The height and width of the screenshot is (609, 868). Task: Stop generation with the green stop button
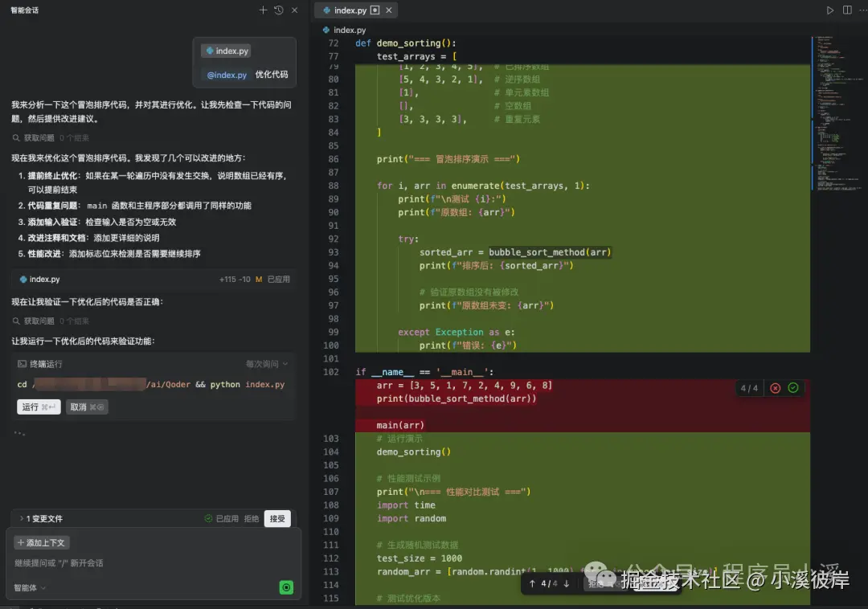(286, 587)
